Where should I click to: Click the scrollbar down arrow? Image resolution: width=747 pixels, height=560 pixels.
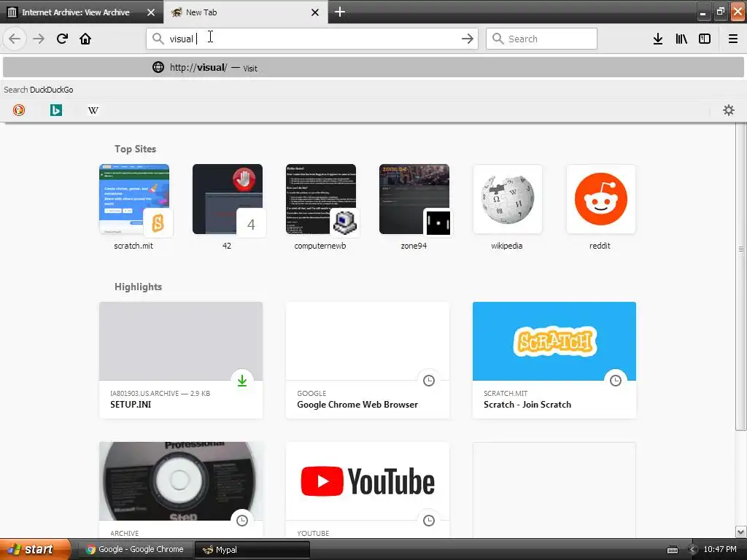point(741,532)
